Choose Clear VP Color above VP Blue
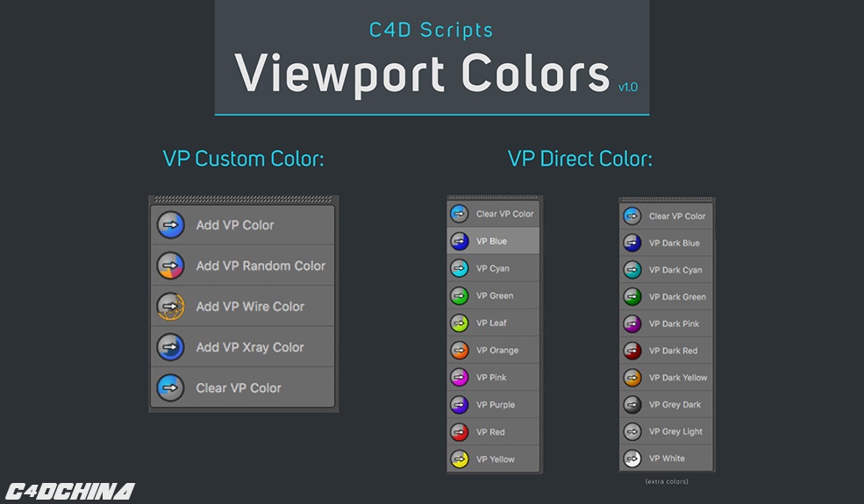 [493, 214]
